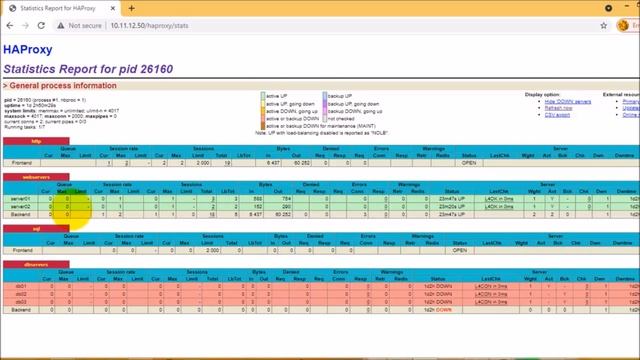Click the db01 row name
640x360 pixels.
point(21,286)
